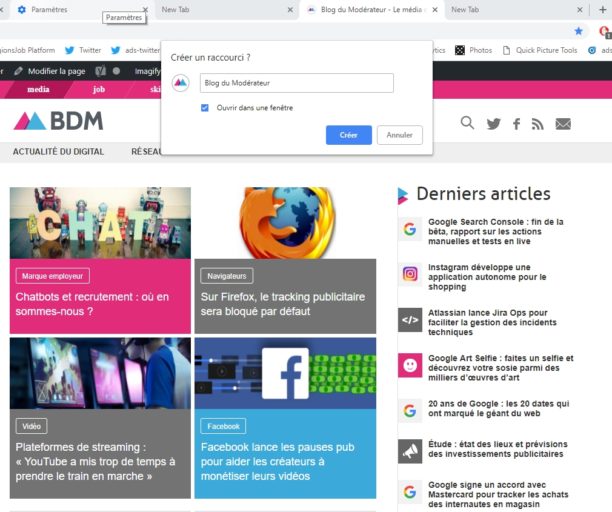Click the Marque employeur category tag
Viewport: 612px width, 512px height.
[x=53, y=276]
